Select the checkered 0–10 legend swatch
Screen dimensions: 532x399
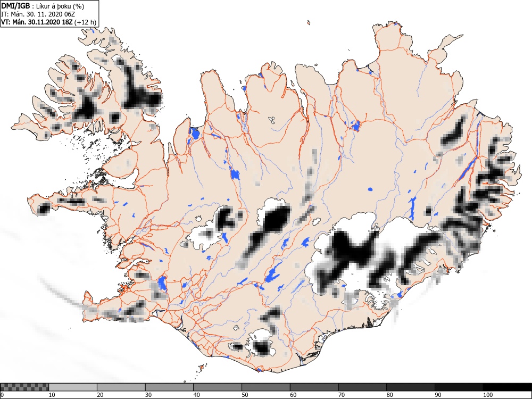tap(24, 387)
